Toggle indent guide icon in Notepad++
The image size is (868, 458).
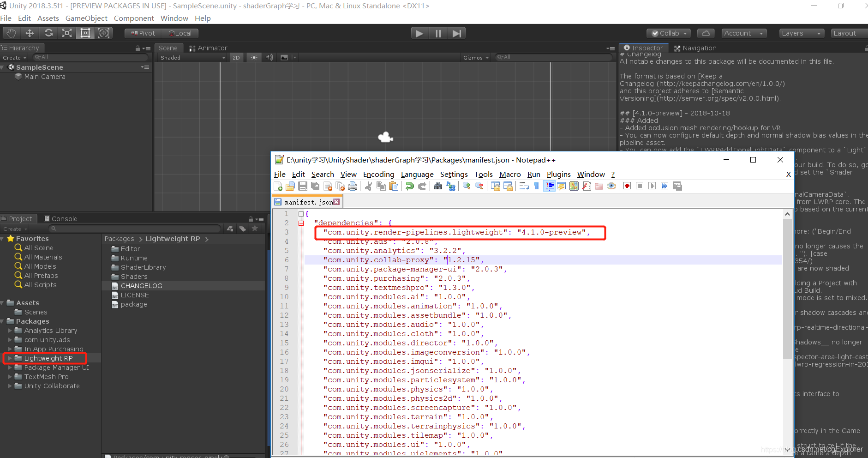coord(549,186)
